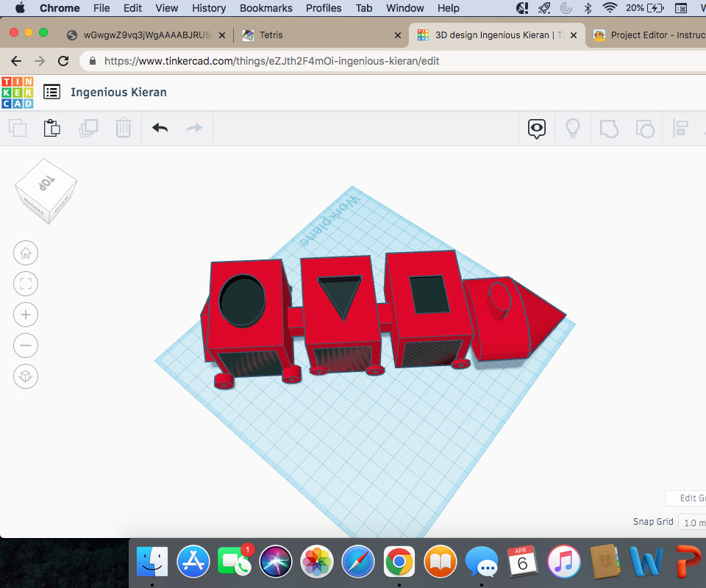This screenshot has width=706, height=588.
Task: Close the Tetris tab
Action: coord(398,35)
